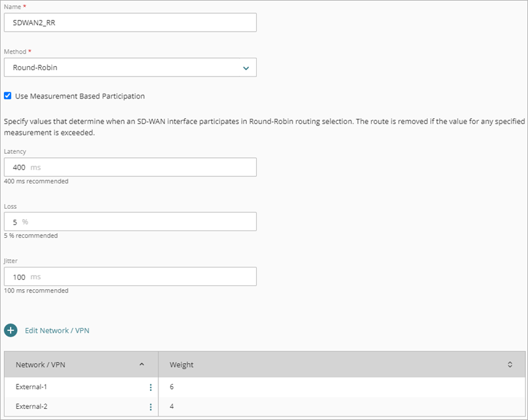528x420 pixels.
Task: Open the Method selection dropdown
Action: pos(129,67)
